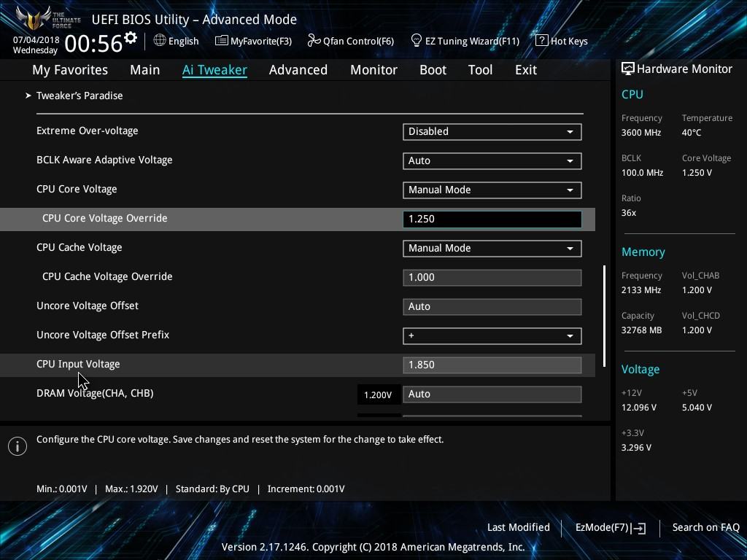Open the Tool tab
Viewport: 747px width, 560px height.
coord(480,70)
